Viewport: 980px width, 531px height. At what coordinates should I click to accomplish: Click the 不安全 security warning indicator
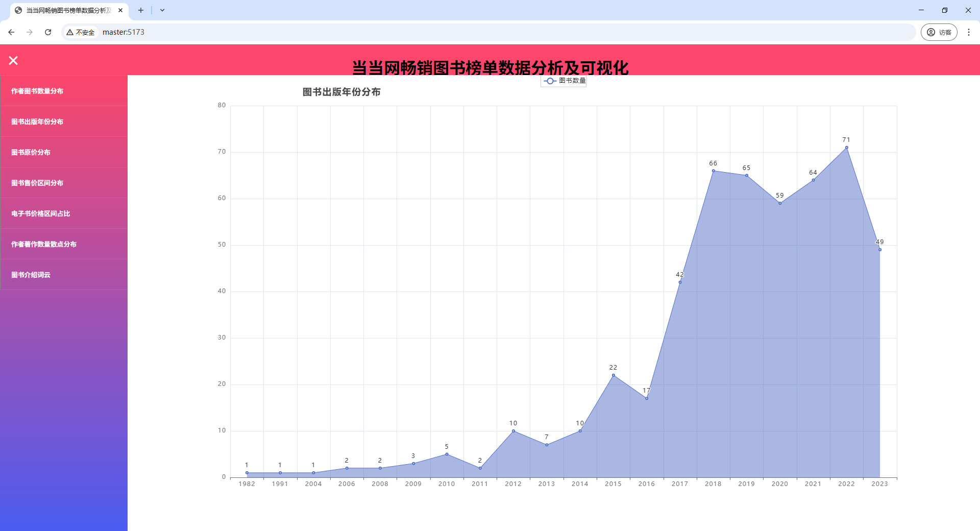click(81, 32)
